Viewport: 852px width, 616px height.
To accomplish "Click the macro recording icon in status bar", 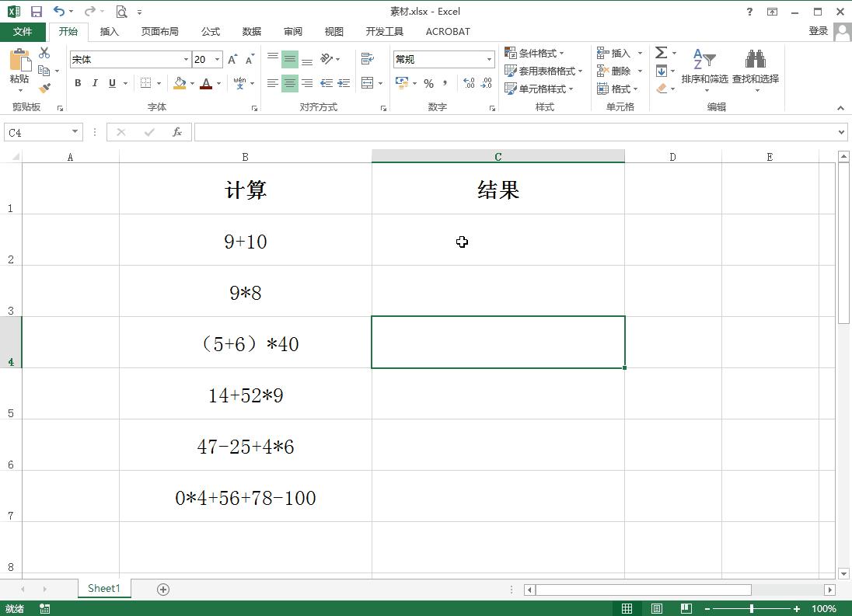I will point(44,609).
